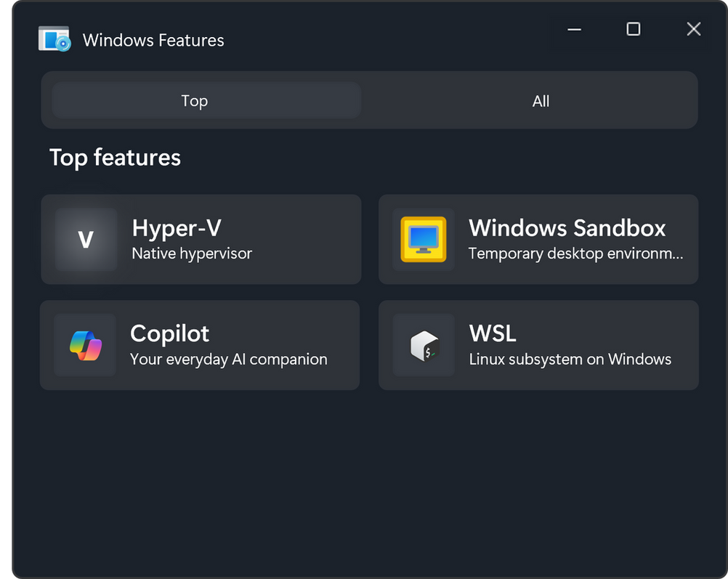Screen dimensions: 728x579
Task: Click the "Windows Features" window title text
Action: [x=153, y=41]
